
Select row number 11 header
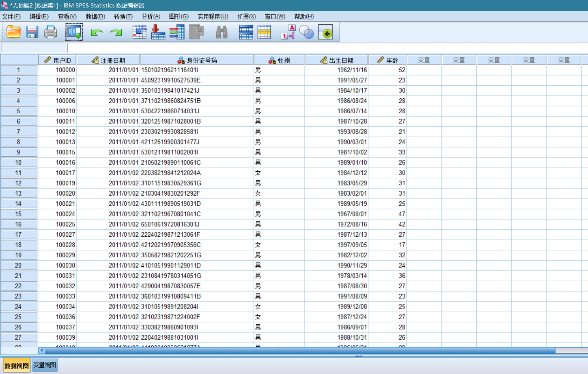19,173
